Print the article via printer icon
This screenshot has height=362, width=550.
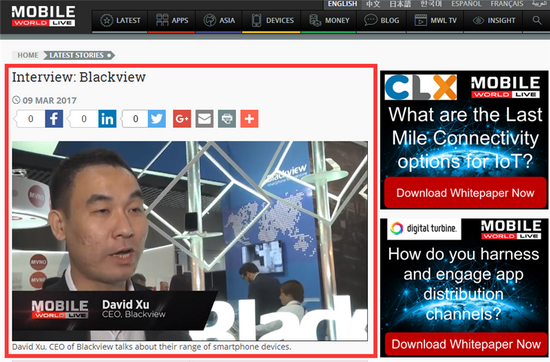click(x=227, y=119)
